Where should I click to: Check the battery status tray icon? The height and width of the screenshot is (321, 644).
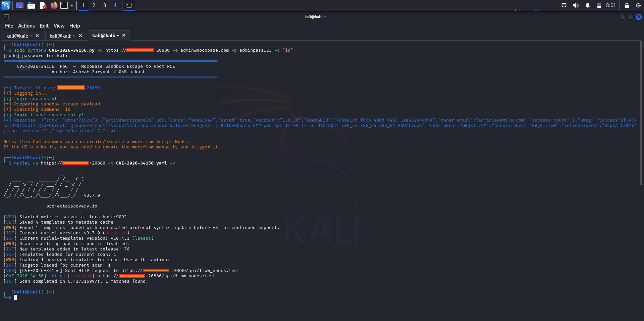(599, 5)
